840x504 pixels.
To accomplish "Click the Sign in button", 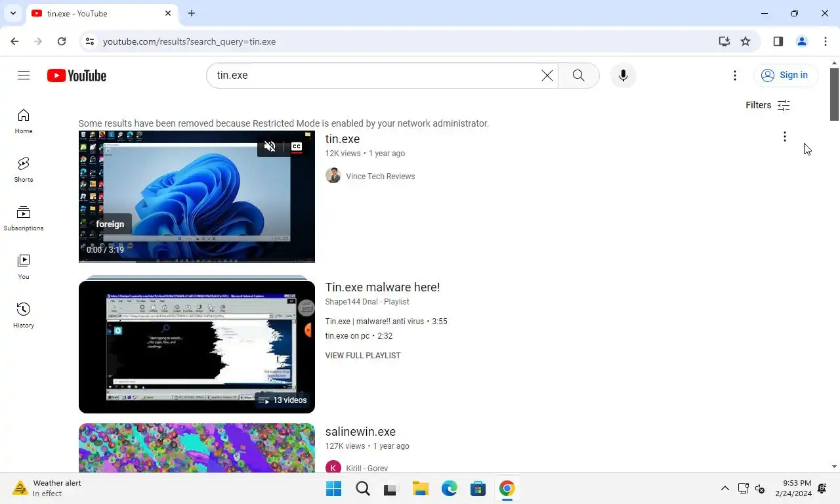I will (785, 75).
